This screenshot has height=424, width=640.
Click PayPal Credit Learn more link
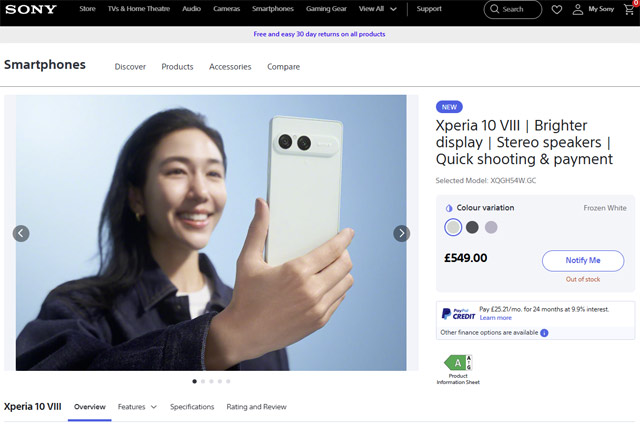coord(496,318)
